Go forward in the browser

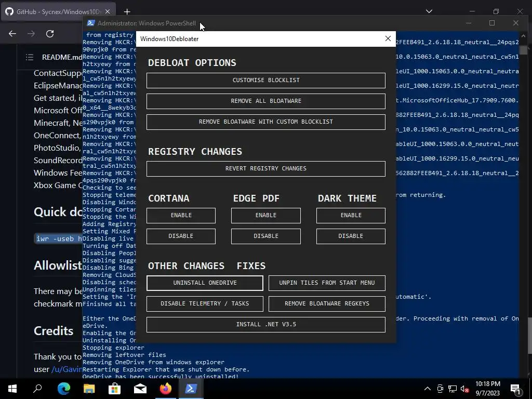point(31,34)
